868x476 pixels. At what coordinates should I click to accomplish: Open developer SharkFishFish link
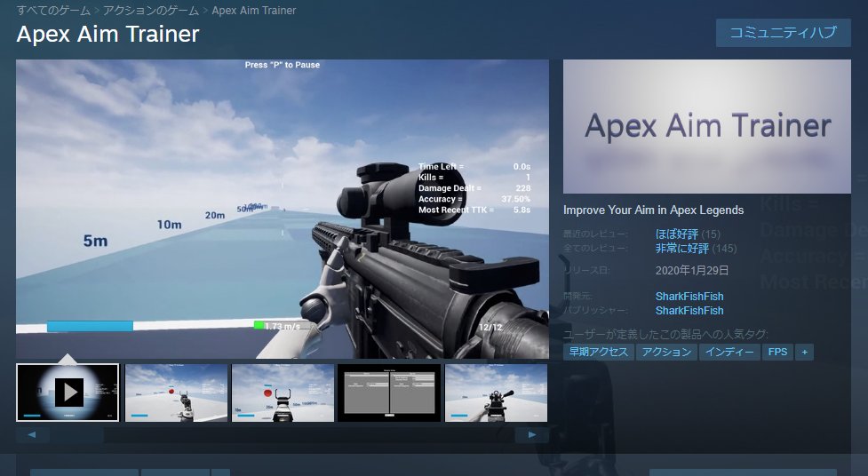[x=689, y=296]
